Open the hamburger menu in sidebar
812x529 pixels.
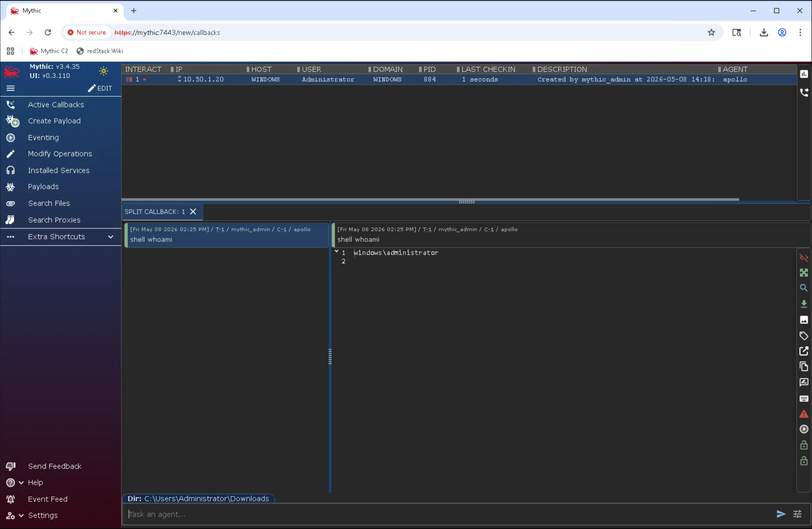(x=10, y=88)
